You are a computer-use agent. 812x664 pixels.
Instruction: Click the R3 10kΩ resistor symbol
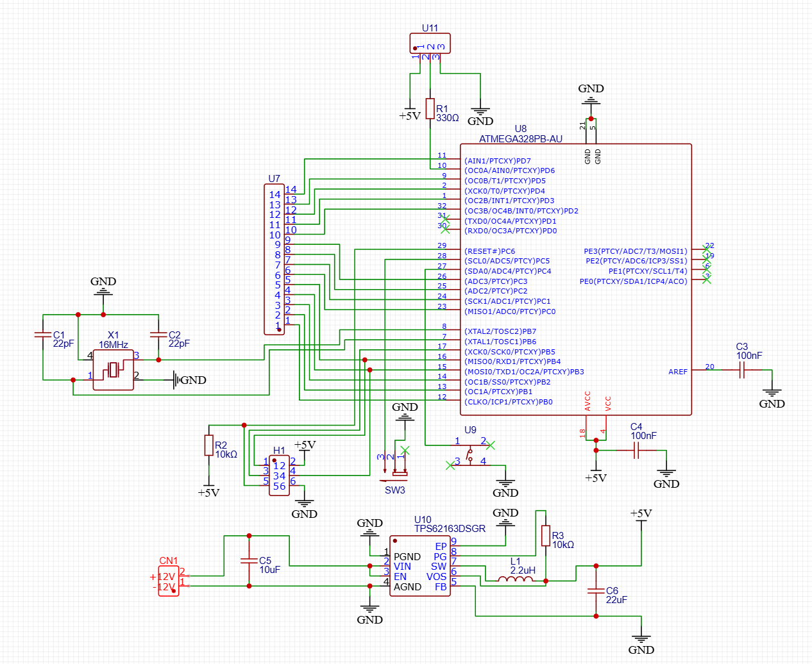click(545, 536)
